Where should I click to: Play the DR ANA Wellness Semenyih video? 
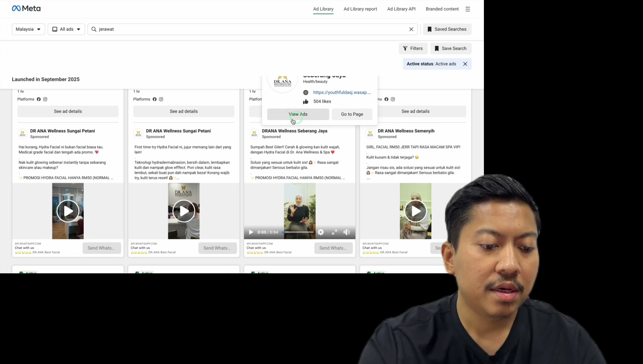416,211
